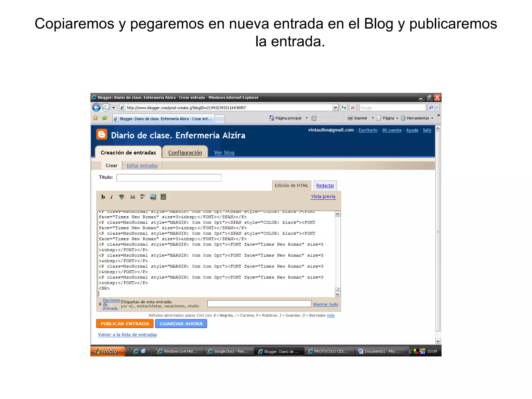Click the bold formatting icon
The height and width of the screenshot is (399, 532).
[103, 197]
